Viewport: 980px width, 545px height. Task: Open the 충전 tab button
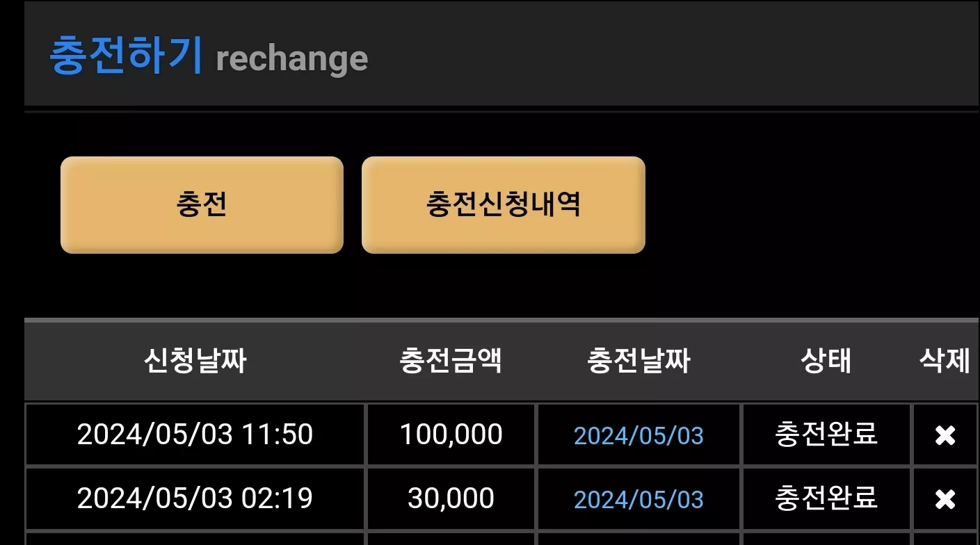click(202, 205)
